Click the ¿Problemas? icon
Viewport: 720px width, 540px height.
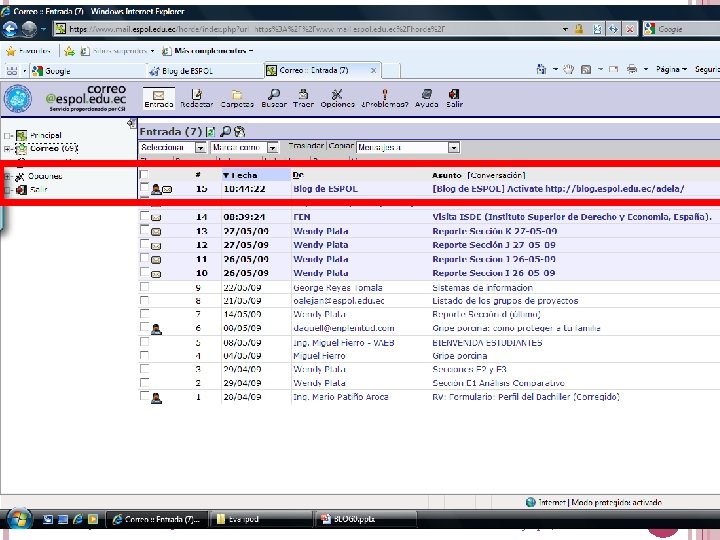coord(385,98)
